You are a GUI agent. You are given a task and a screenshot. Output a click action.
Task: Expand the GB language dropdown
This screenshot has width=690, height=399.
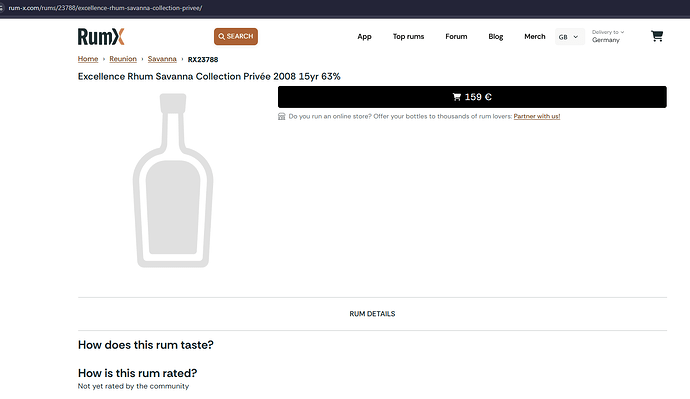[570, 37]
